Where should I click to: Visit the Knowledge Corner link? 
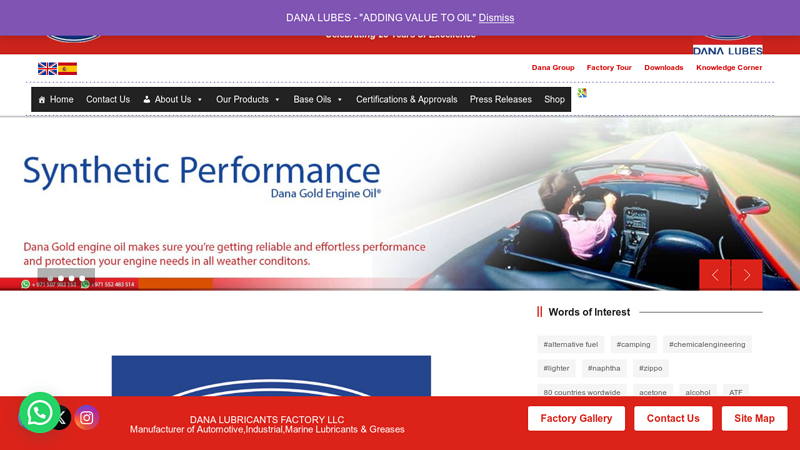click(x=729, y=67)
